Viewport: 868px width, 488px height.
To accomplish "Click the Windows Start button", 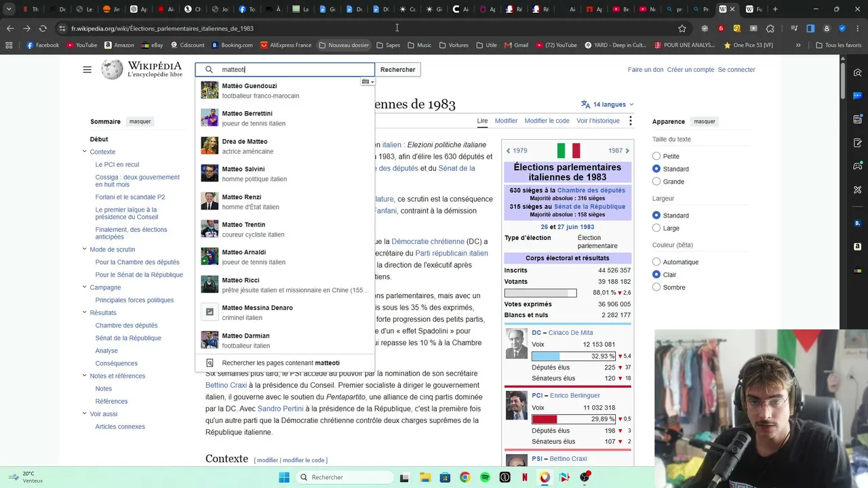I will click(x=284, y=477).
